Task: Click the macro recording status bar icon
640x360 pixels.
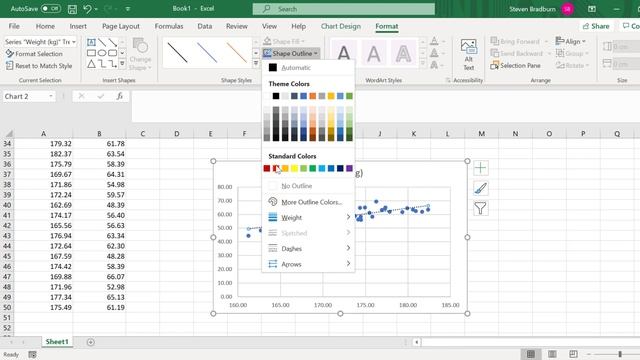Action: click(32, 355)
